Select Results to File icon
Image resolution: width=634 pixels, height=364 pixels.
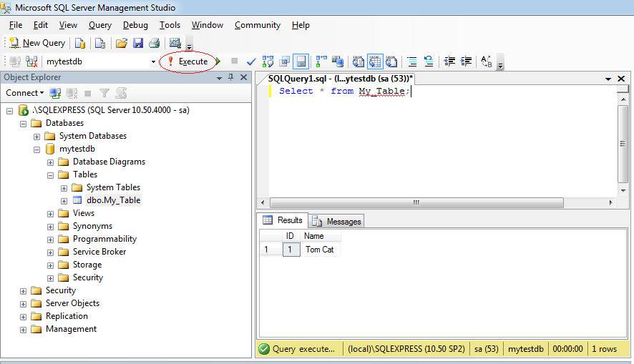(391, 62)
